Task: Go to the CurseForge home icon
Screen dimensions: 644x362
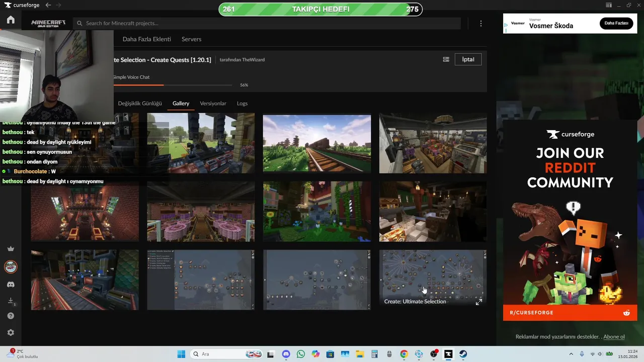Action: (11, 20)
